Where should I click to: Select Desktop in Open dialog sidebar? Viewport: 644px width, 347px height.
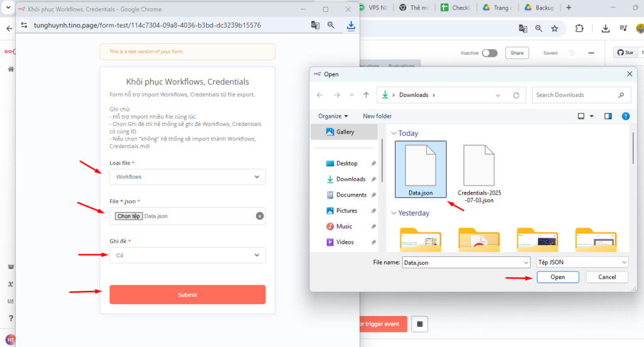(x=347, y=164)
